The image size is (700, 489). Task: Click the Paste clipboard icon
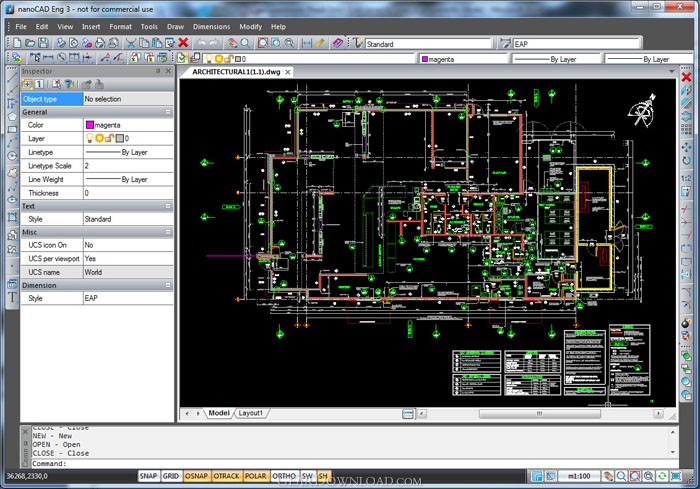(x=157, y=43)
